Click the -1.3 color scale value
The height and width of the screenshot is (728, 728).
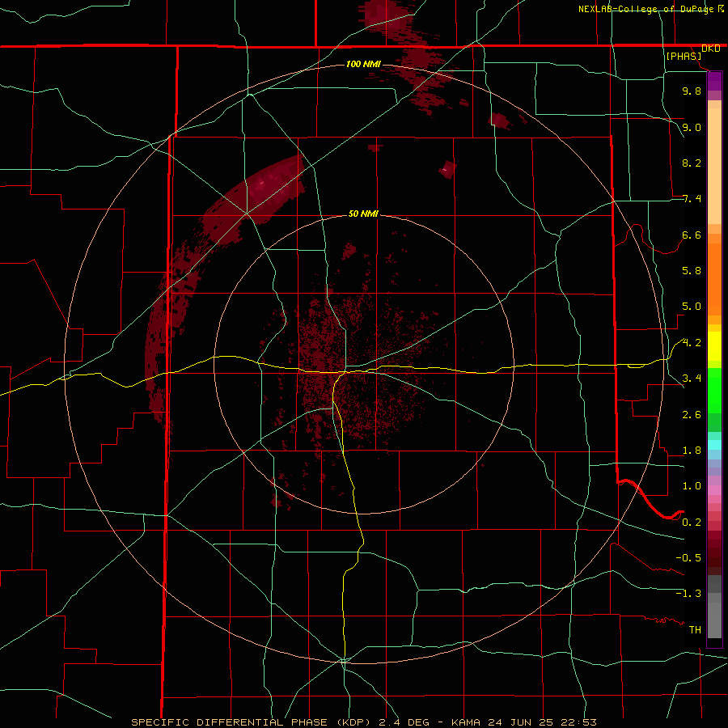[x=688, y=594]
